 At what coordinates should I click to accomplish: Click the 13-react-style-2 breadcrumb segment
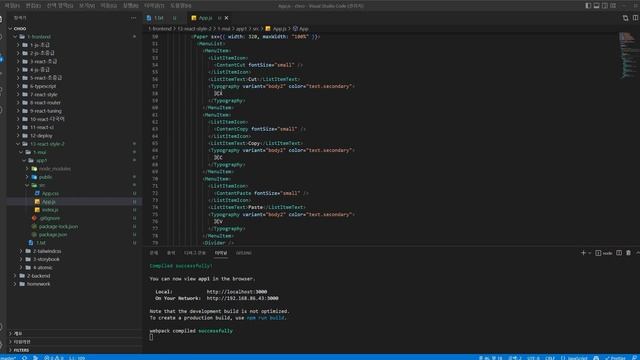tap(194, 29)
